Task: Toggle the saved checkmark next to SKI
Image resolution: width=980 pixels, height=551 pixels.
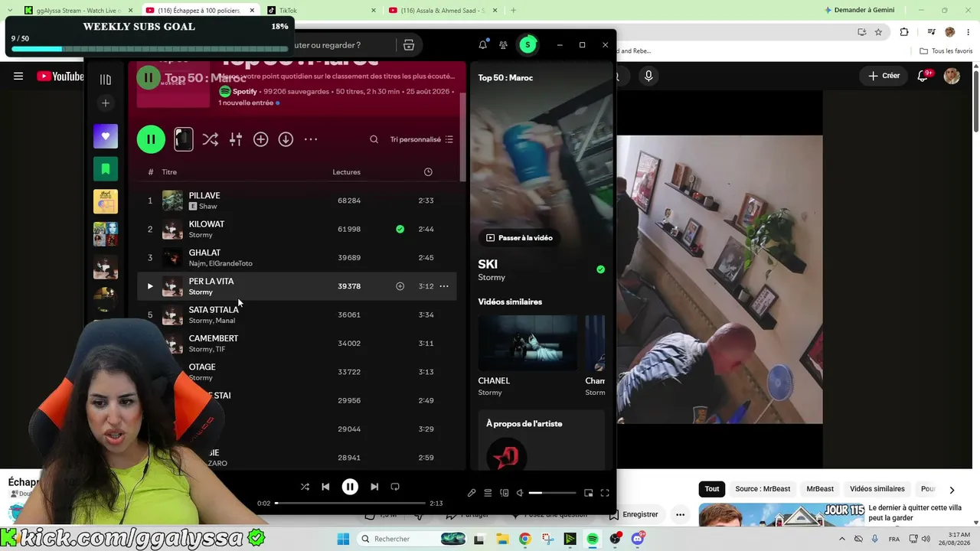Action: [x=600, y=269]
